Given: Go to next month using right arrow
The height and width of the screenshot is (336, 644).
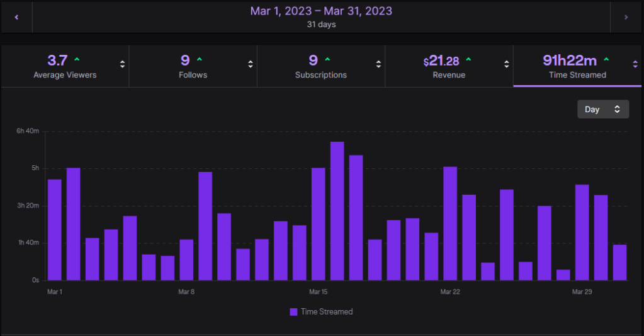Looking at the screenshot, I should [626, 17].
